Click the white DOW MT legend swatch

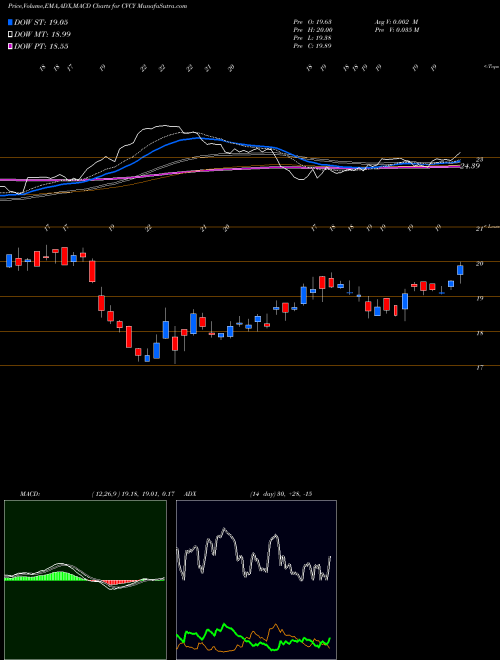[x=11, y=35]
